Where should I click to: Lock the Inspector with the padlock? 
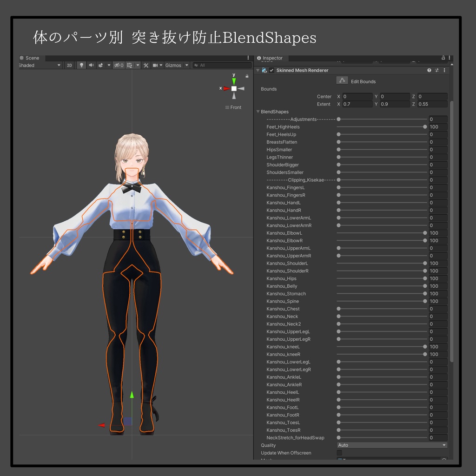(x=443, y=57)
